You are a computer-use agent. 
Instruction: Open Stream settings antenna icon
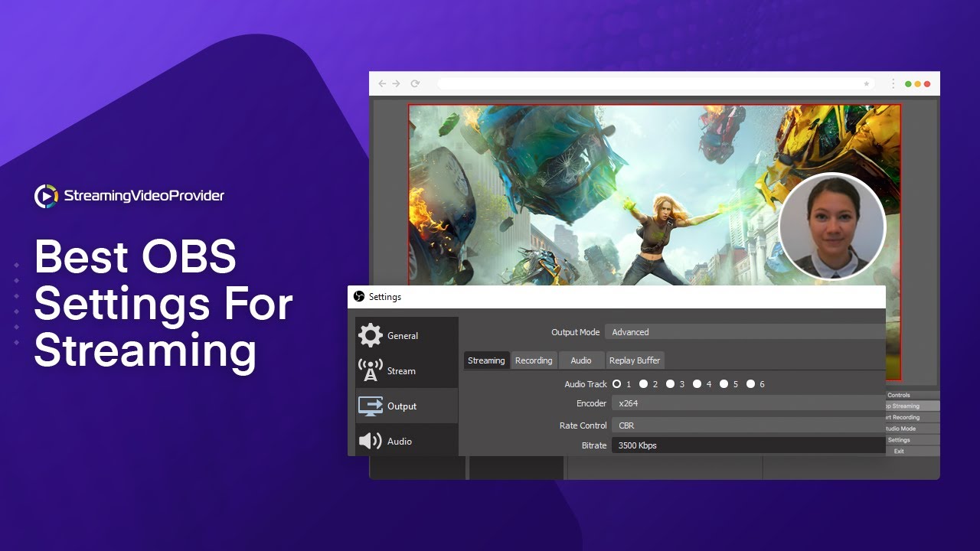tap(371, 370)
